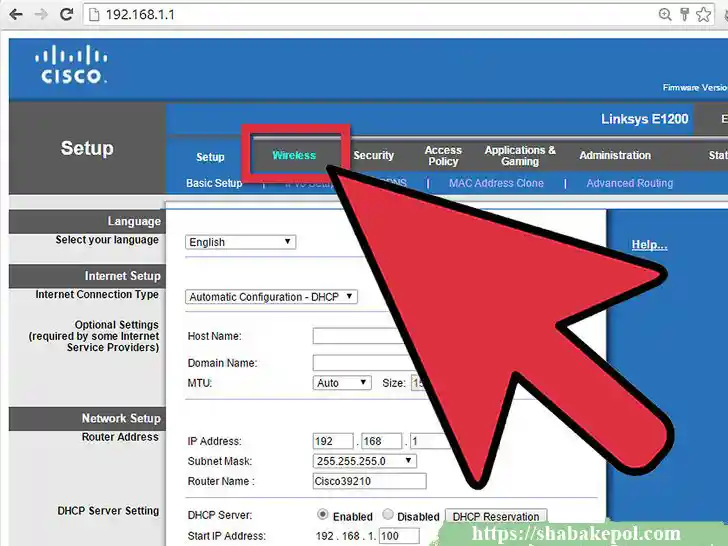The width and height of the screenshot is (728, 546).
Task: Switch to the Wireless tab
Action: tap(294, 155)
